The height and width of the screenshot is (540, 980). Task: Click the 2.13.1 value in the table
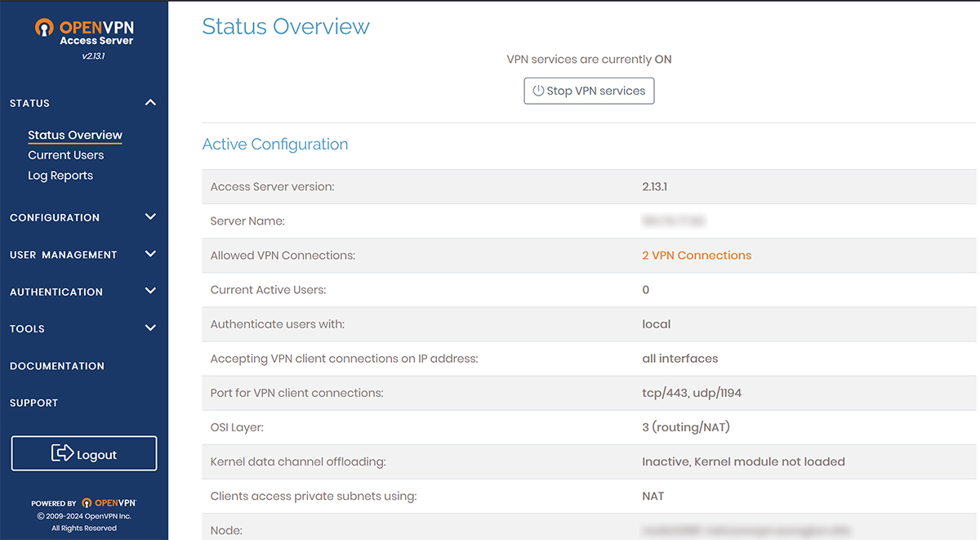[655, 187]
